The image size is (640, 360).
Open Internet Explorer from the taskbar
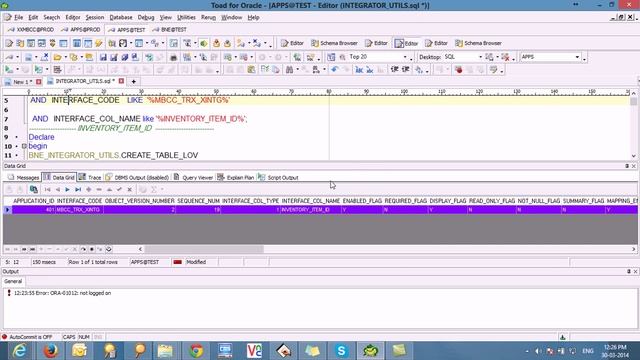[x=19, y=350]
